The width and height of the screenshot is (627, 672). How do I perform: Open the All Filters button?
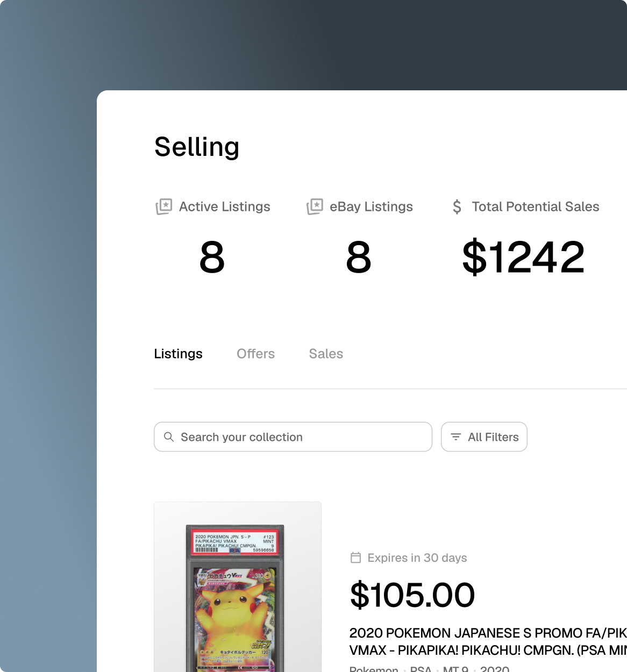pyautogui.click(x=484, y=437)
